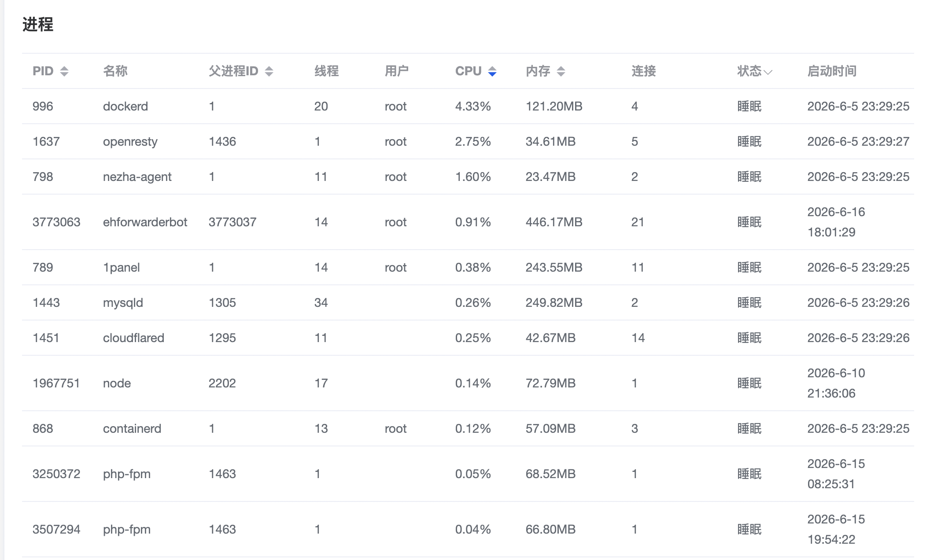The width and height of the screenshot is (930, 560).
Task: Open the 状态 filter dropdown chevron
Action: (768, 72)
